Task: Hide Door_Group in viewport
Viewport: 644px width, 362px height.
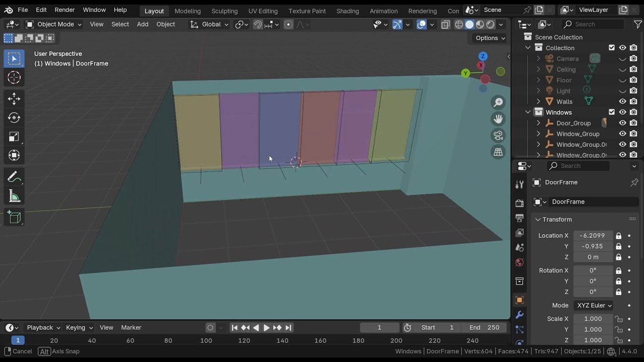Action: pos(622,123)
